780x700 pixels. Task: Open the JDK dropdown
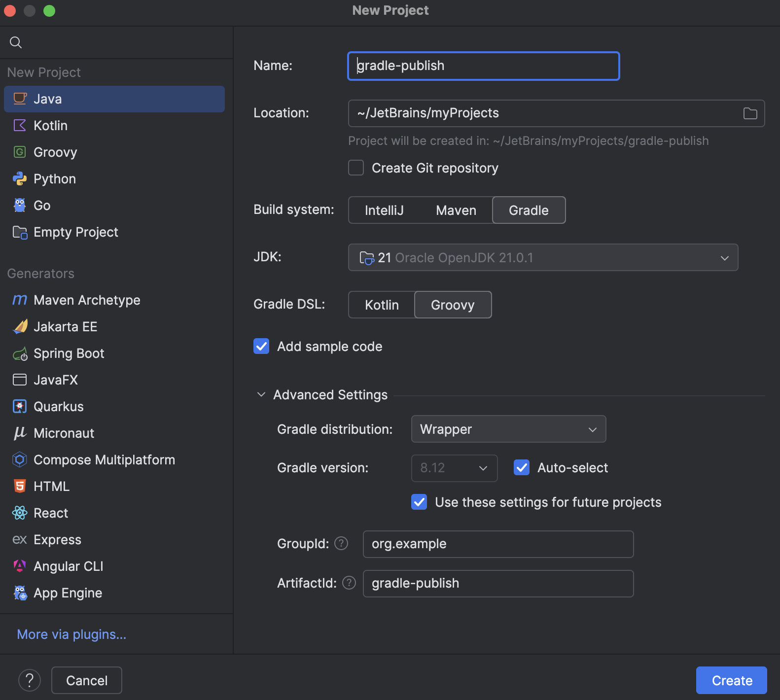543,257
